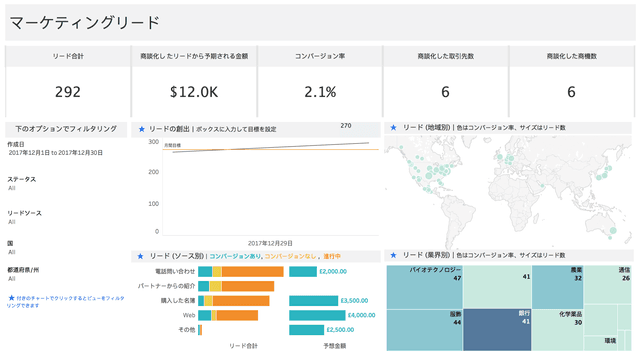The width and height of the screenshot is (640, 360).
Task: Click the Web expected amount £4,000.00 bar
Action: point(317,315)
